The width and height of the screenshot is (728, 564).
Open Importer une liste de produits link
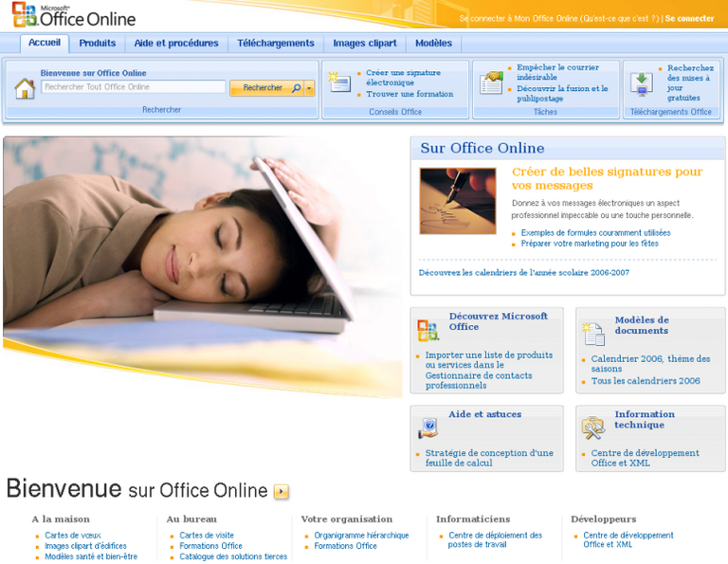click(x=489, y=370)
